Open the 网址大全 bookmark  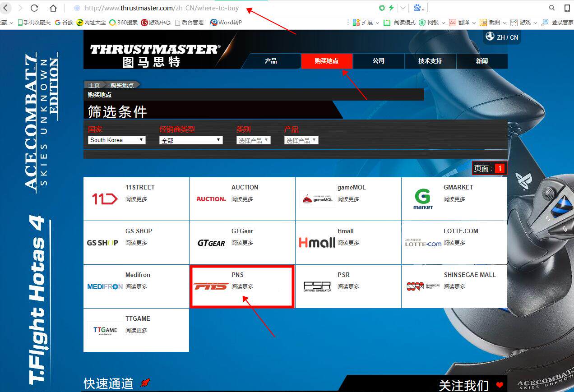pos(92,22)
